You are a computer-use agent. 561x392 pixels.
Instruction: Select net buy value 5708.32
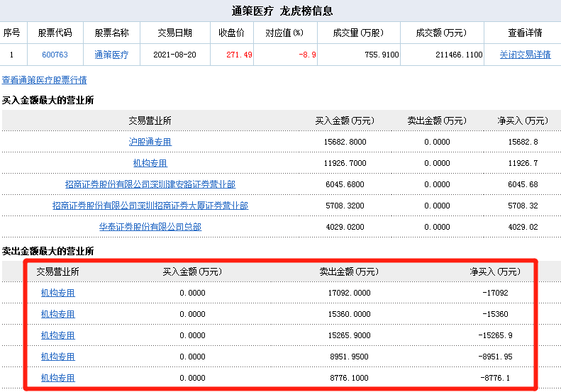pyautogui.click(x=523, y=206)
